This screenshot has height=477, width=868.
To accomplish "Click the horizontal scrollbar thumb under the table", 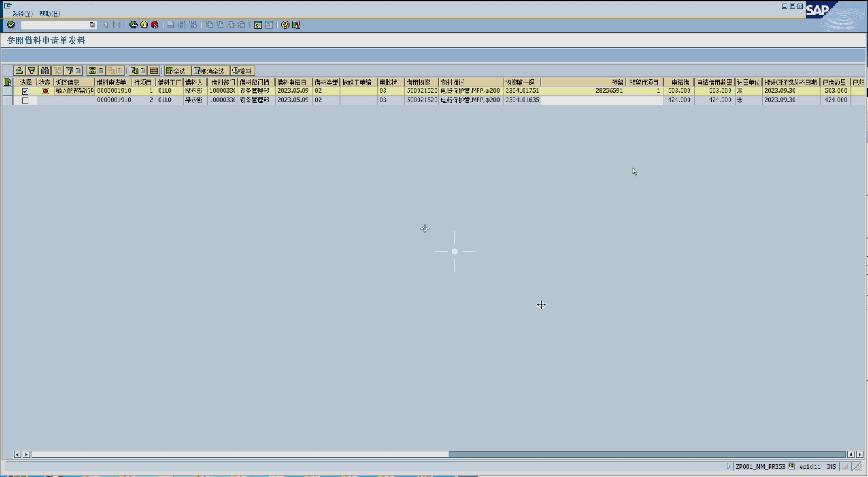I will (240, 454).
